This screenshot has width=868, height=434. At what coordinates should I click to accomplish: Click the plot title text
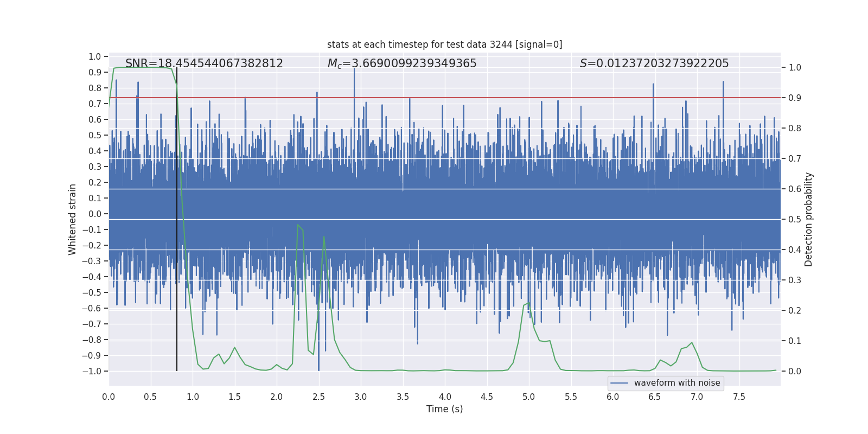pos(444,44)
